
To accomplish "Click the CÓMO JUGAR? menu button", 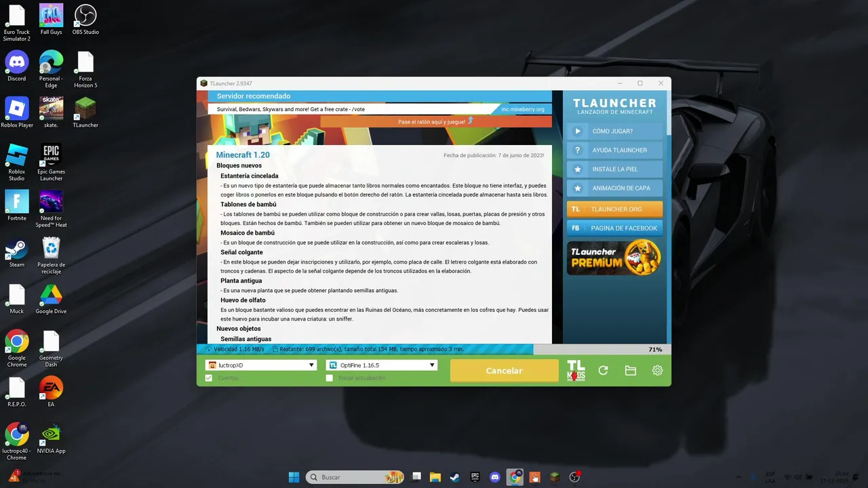I will pyautogui.click(x=614, y=131).
